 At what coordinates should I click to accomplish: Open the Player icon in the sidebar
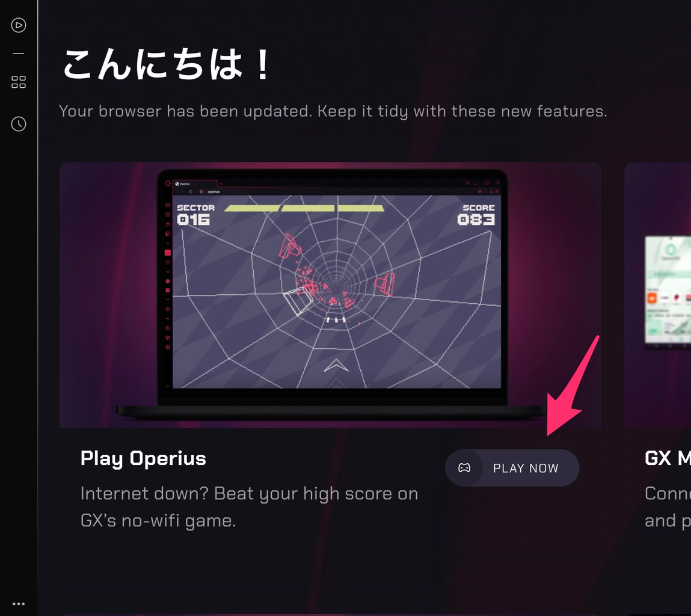point(19,25)
